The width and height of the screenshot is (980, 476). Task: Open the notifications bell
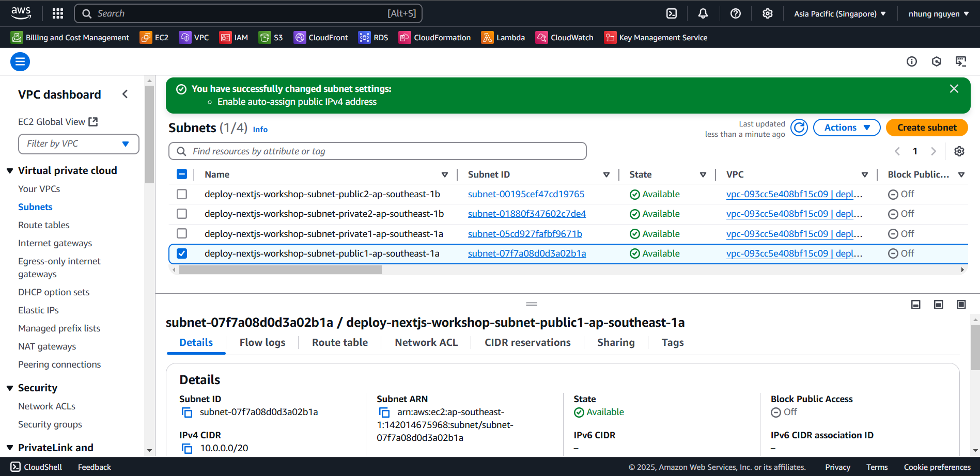coord(703,13)
